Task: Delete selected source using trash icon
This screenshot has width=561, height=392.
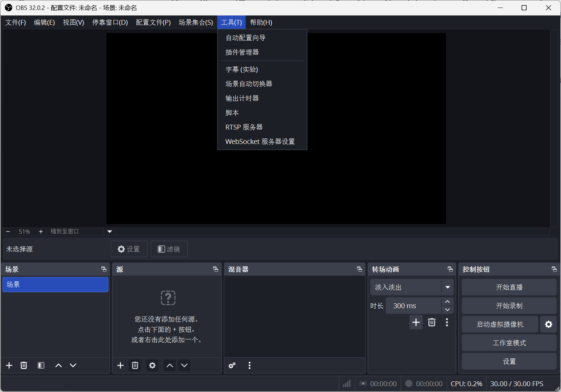Action: click(x=135, y=365)
